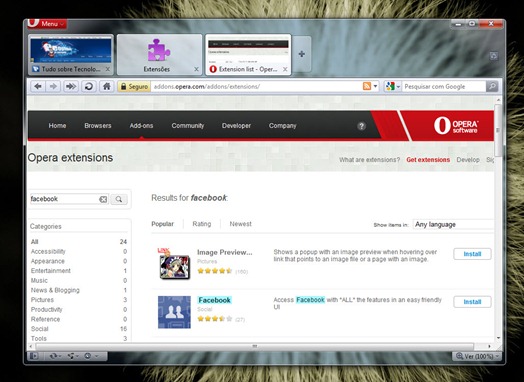Install the Image Preview extension
The image size is (524, 382).
pyautogui.click(x=472, y=254)
